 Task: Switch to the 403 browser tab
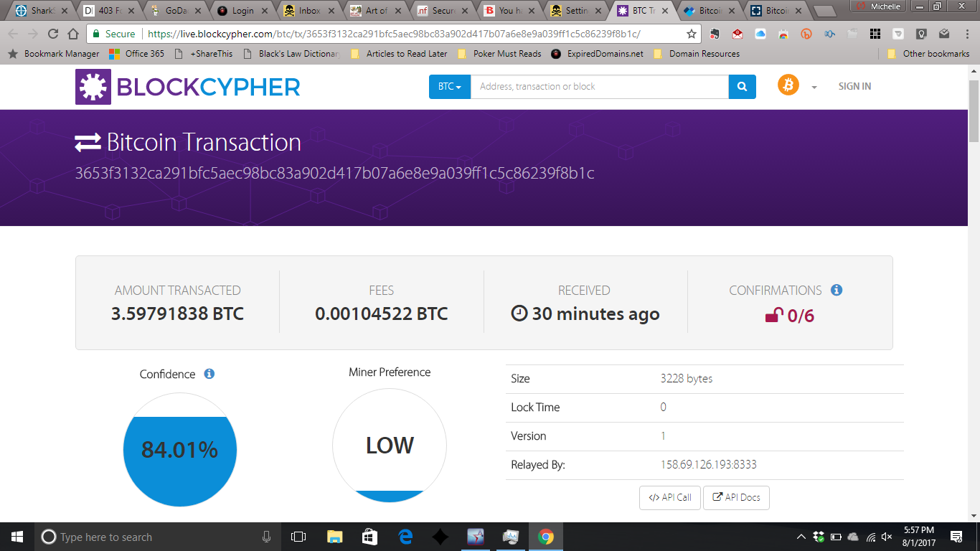pos(107,11)
